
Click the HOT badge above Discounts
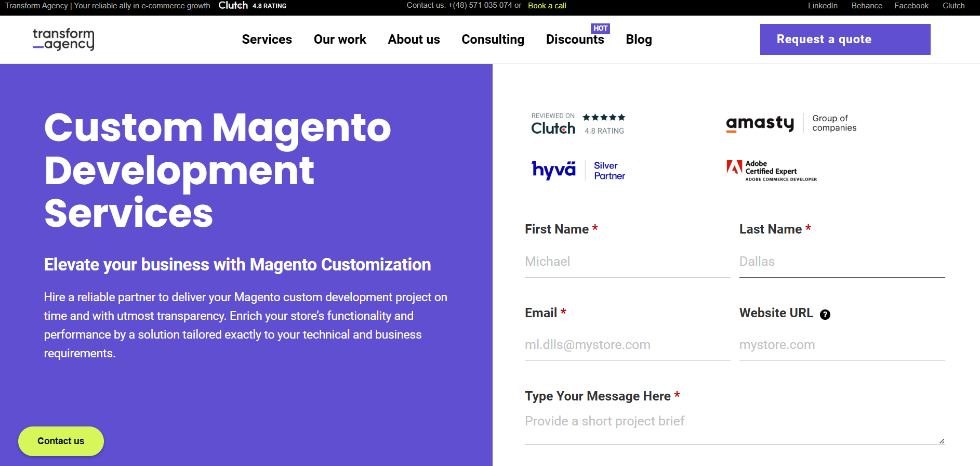[x=600, y=29]
